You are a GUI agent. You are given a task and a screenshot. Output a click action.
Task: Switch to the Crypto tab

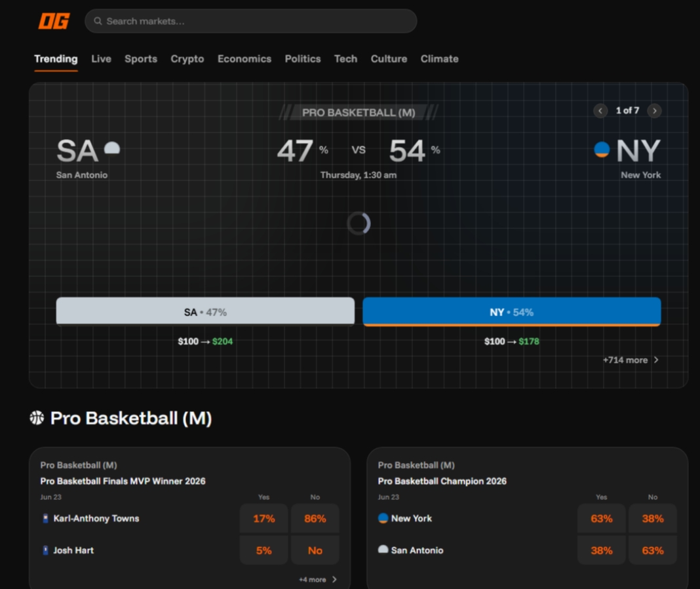click(187, 59)
